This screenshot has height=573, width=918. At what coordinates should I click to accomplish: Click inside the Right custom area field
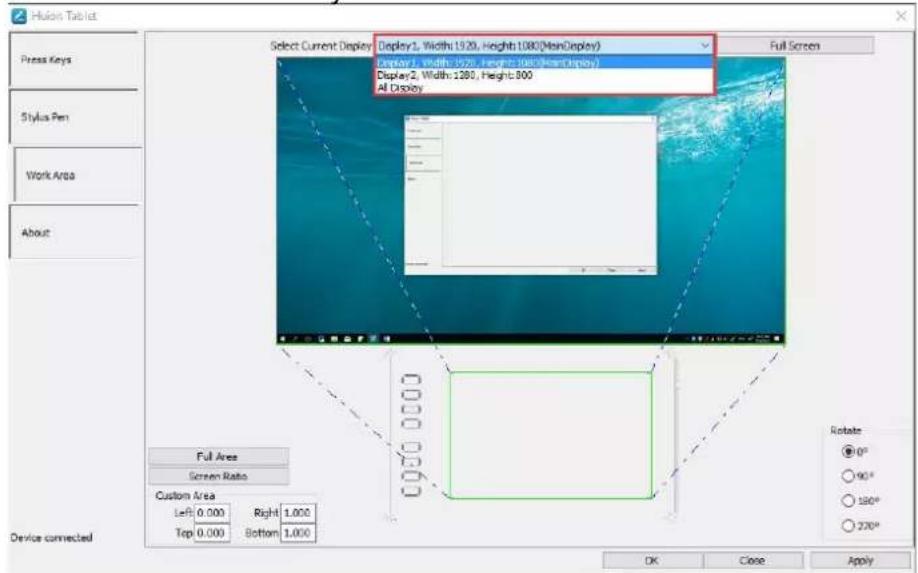(297, 513)
